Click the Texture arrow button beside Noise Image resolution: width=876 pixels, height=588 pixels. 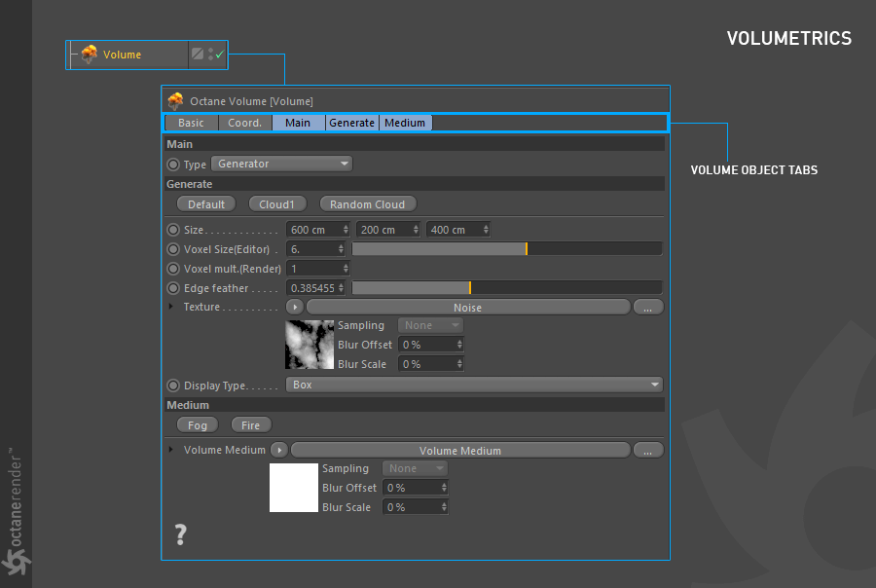294,307
